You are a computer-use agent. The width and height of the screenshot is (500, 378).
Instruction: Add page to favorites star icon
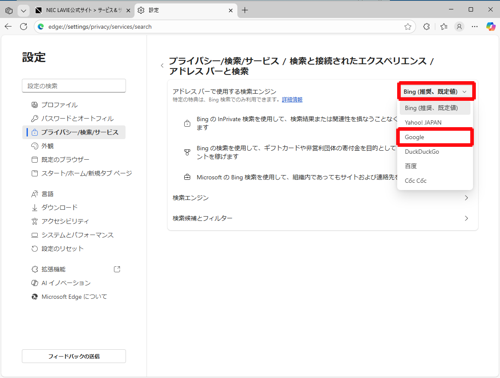[x=407, y=27]
